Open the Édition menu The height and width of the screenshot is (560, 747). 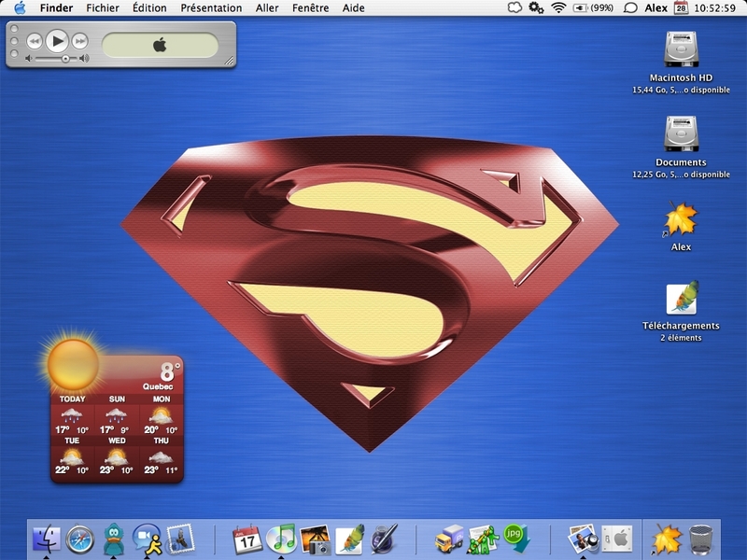[x=149, y=8]
